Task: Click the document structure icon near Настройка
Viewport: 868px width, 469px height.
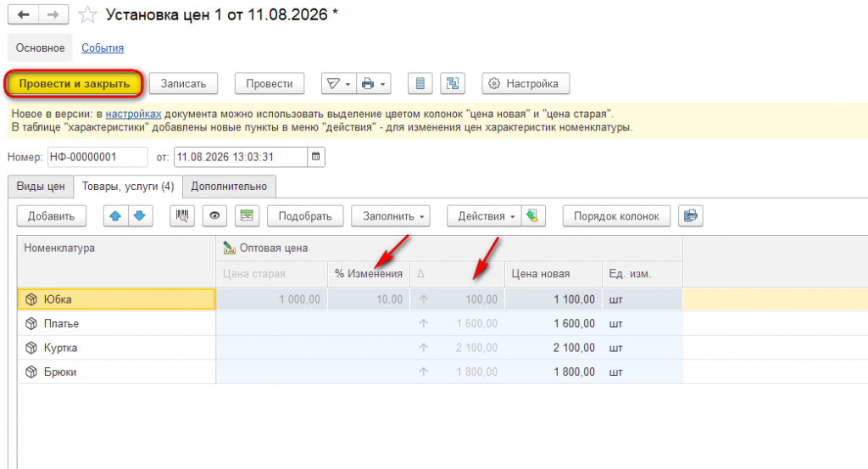Action: 453,84
